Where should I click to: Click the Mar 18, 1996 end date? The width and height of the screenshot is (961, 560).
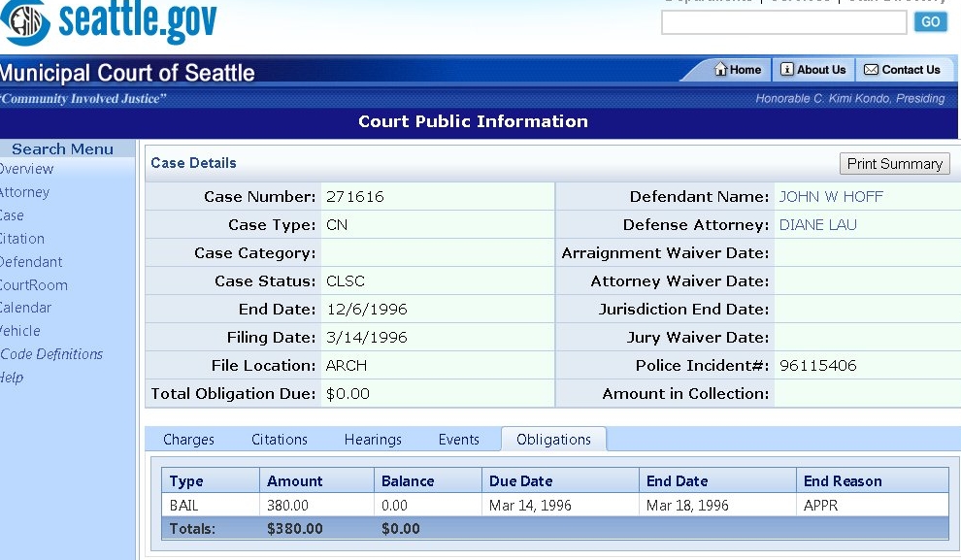click(x=687, y=506)
